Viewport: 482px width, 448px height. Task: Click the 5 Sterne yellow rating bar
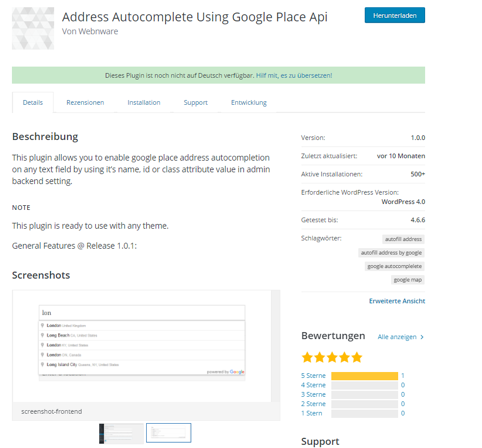[364, 376]
